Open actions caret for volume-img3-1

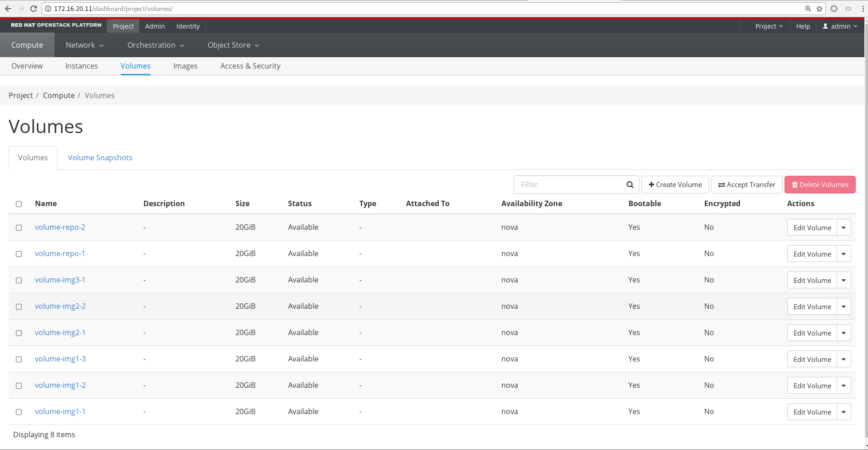(843, 280)
